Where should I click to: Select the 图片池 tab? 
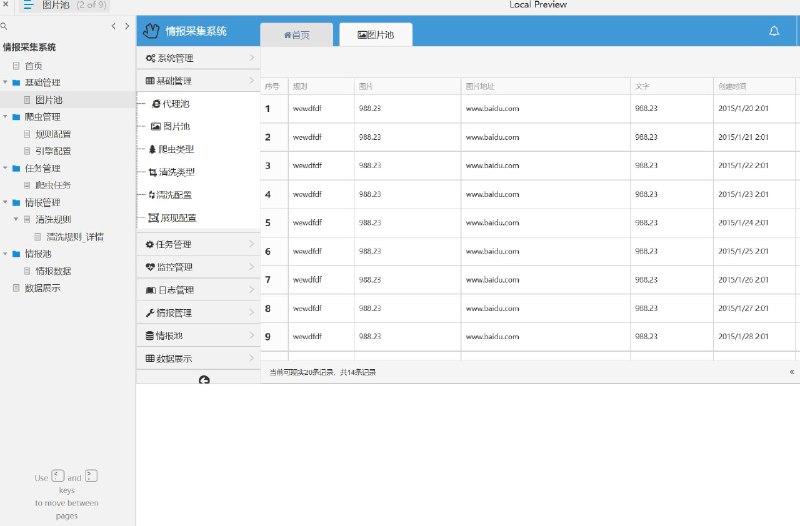click(x=376, y=35)
